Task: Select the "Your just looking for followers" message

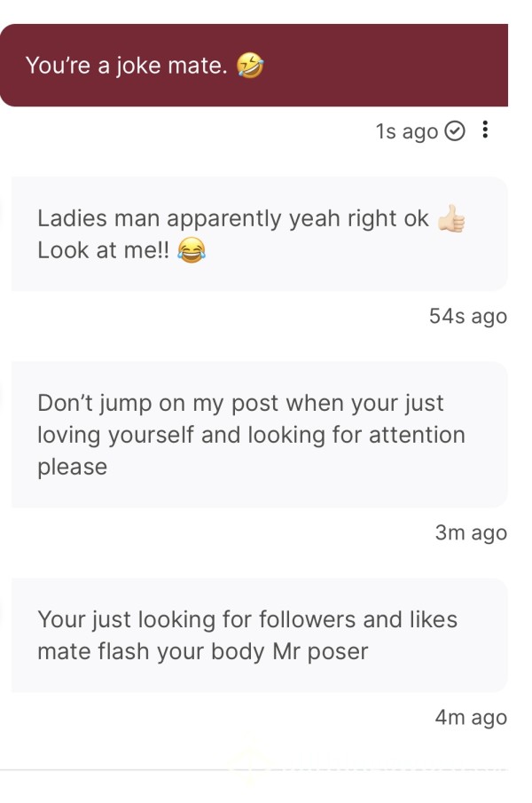Action: click(x=259, y=635)
